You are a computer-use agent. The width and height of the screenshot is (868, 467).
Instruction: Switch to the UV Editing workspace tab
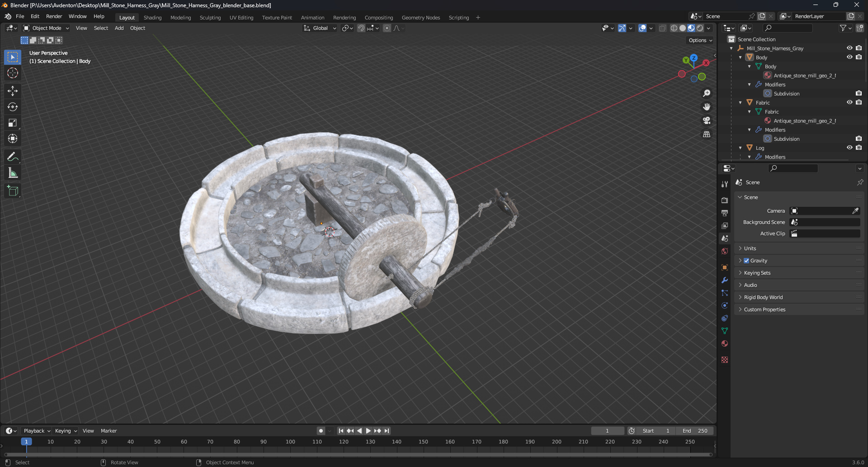point(241,18)
